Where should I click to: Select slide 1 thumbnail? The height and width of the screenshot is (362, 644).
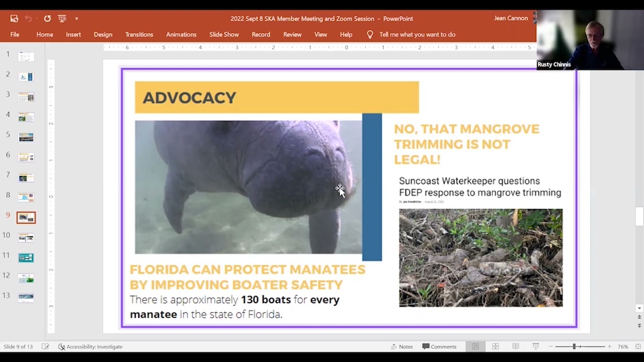tap(26, 57)
